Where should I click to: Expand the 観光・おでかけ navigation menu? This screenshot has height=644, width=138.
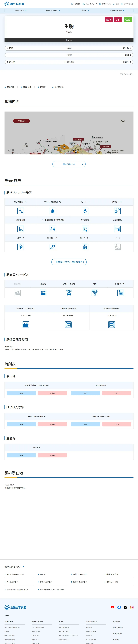pos(53,11)
